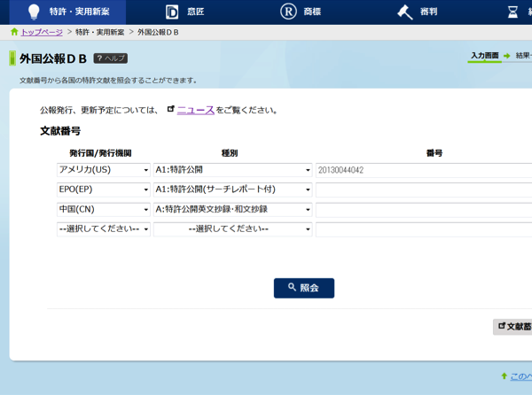
Task: Open country dropdown showing アメリカ(US)
Action: [104, 170]
